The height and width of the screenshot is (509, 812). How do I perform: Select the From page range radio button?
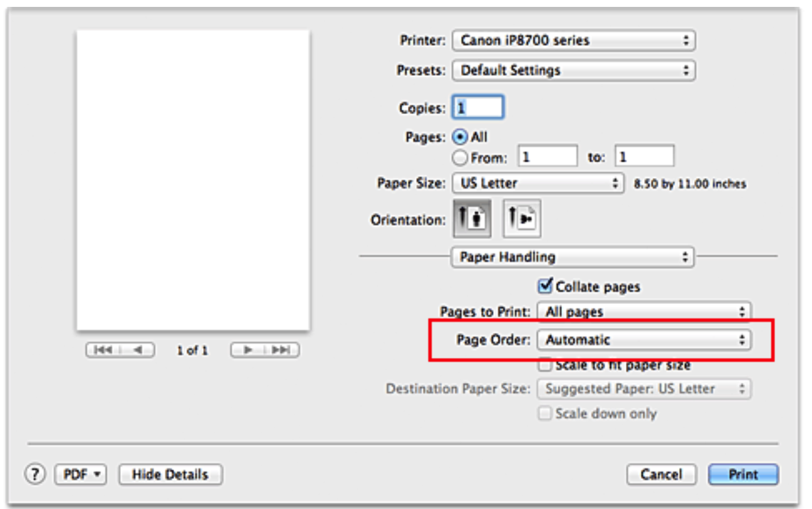(461, 158)
